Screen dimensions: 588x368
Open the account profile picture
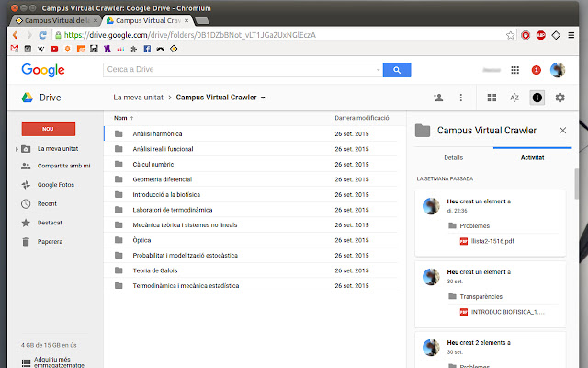[x=558, y=70]
